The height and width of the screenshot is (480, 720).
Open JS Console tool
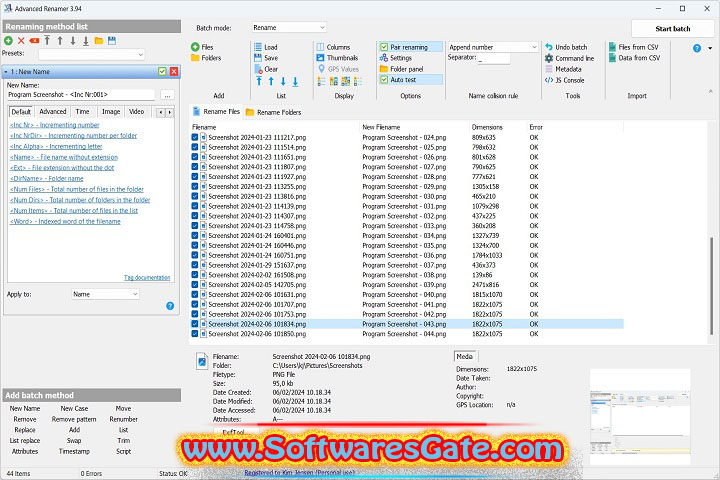[564, 80]
